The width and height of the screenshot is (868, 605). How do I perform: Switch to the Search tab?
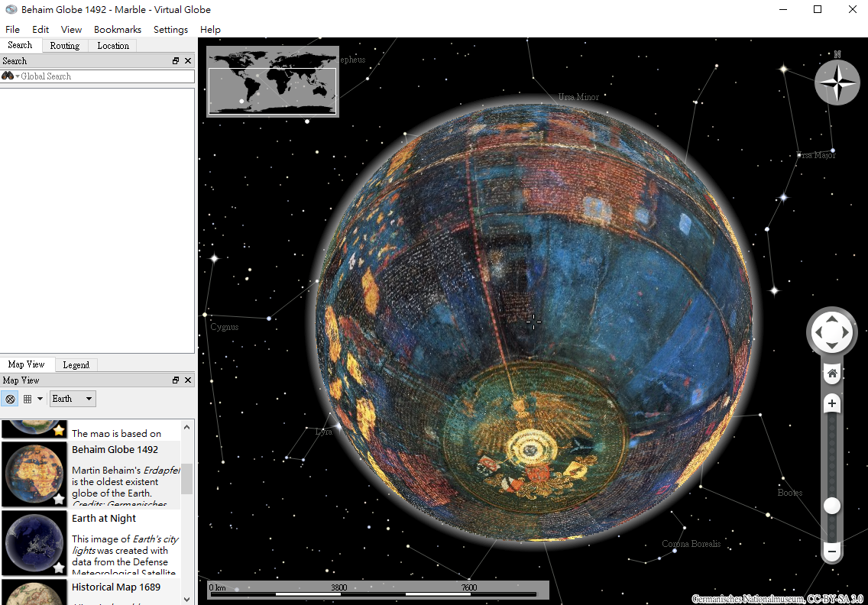pos(20,45)
